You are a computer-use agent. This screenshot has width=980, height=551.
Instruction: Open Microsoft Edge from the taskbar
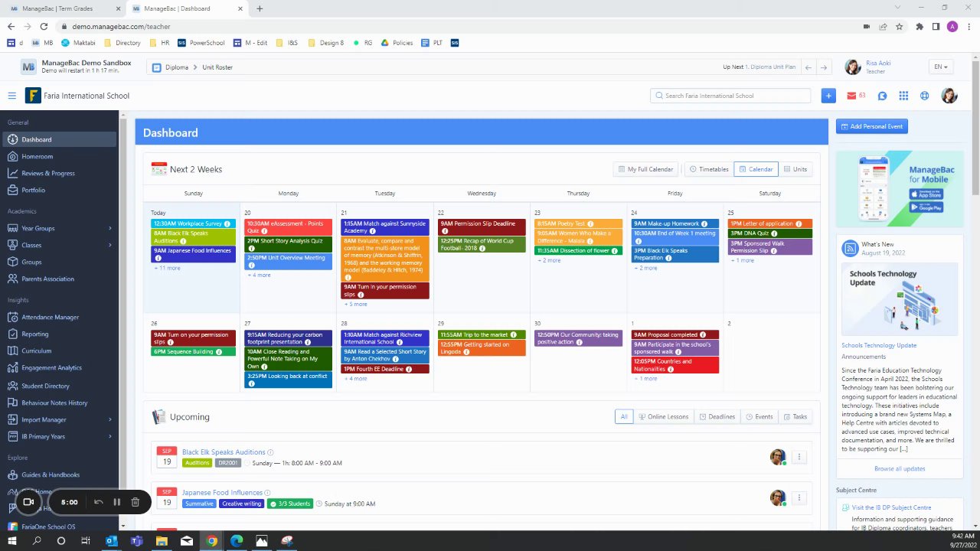click(x=237, y=541)
